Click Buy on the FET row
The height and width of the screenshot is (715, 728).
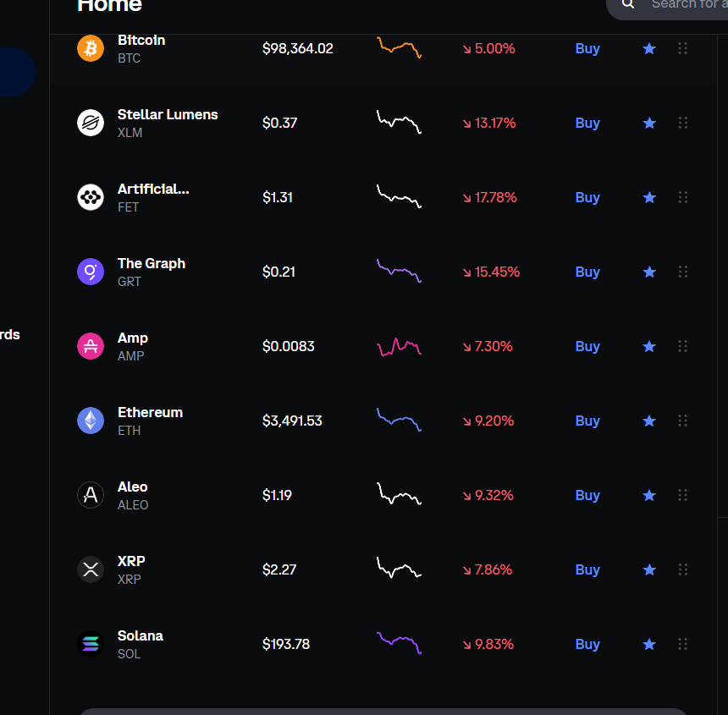[587, 198]
